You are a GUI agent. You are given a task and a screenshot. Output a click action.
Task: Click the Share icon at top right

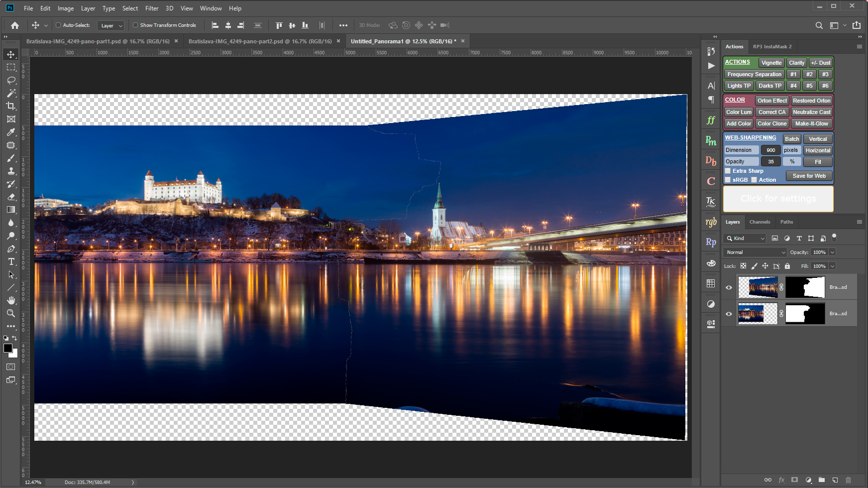857,25
